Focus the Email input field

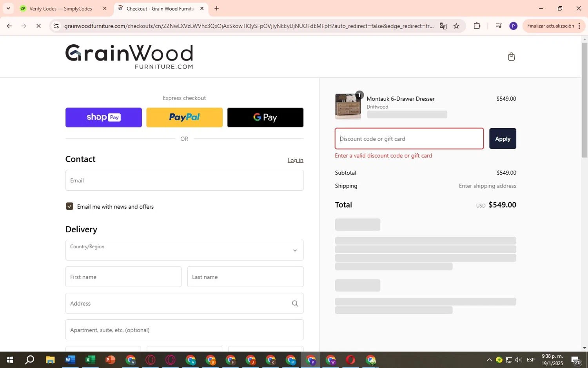[x=184, y=180]
